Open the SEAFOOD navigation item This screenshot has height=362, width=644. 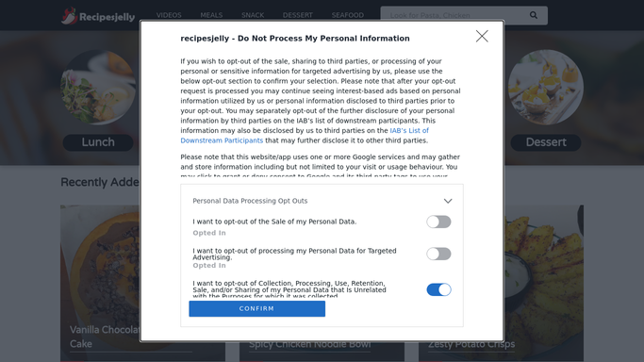pyautogui.click(x=348, y=15)
